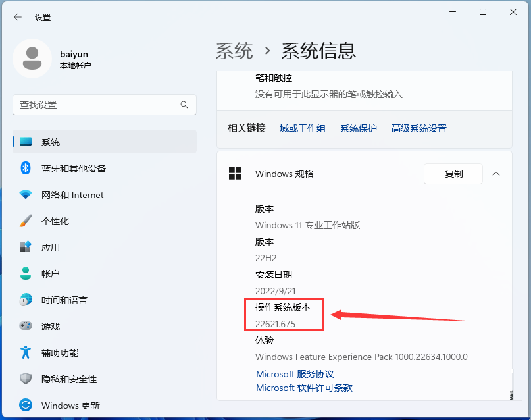Open 应用 via apps icon
This screenshot has height=420, width=531.
pos(26,248)
